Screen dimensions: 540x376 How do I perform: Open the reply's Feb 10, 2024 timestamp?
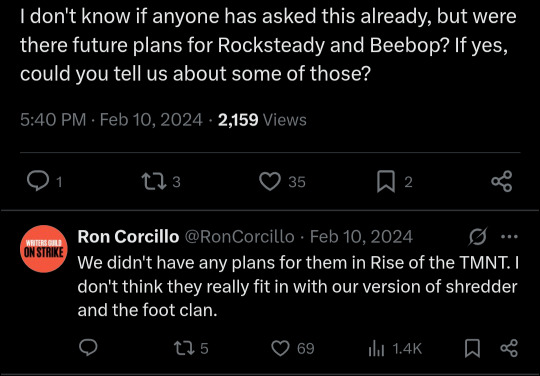click(x=361, y=237)
